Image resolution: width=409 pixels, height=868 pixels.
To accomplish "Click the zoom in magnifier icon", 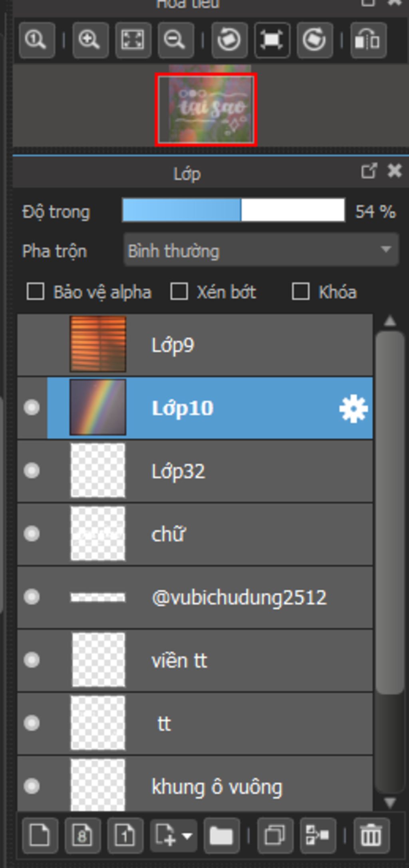I will 90,40.
